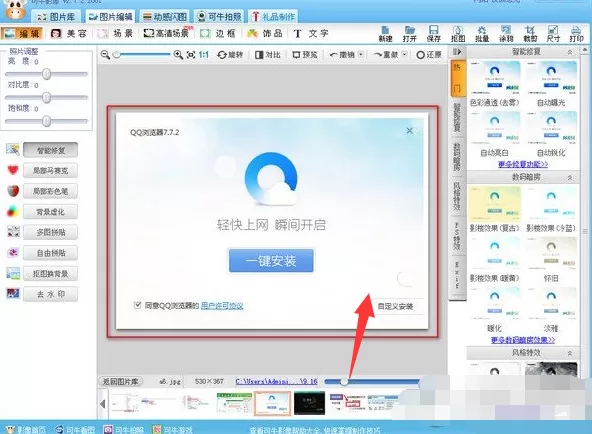Click the 智能修复 button
592x434 pixels.
(51, 150)
